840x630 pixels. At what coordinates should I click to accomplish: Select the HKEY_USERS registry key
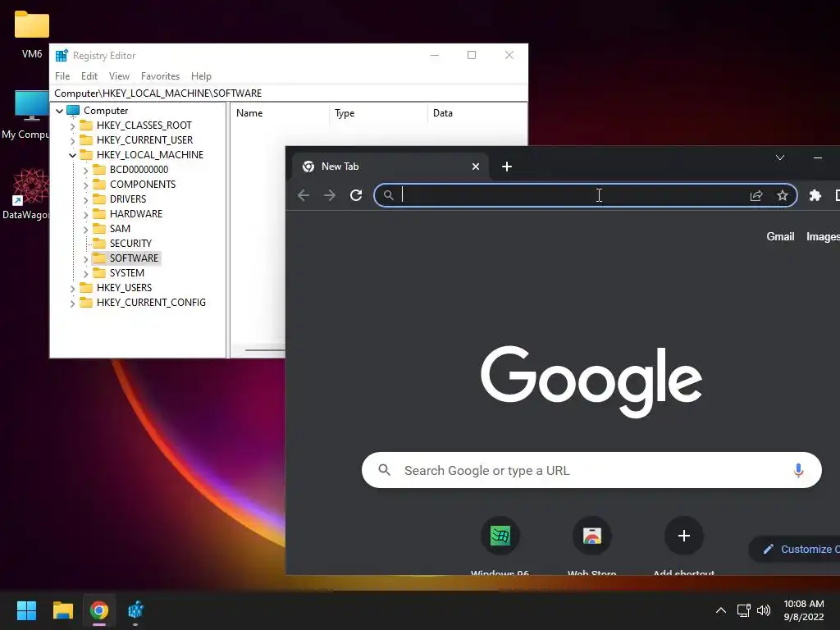click(124, 288)
